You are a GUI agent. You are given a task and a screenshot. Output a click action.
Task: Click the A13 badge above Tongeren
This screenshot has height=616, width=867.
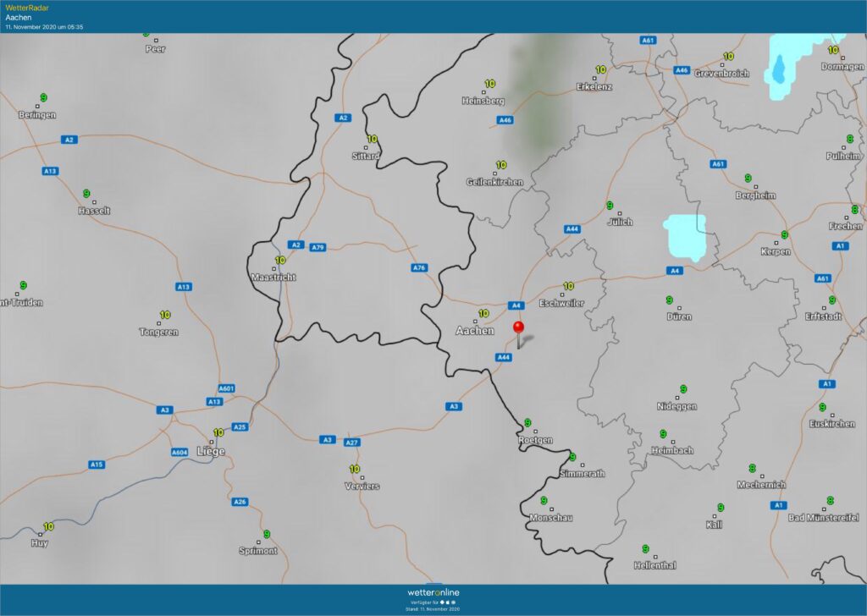click(x=184, y=287)
